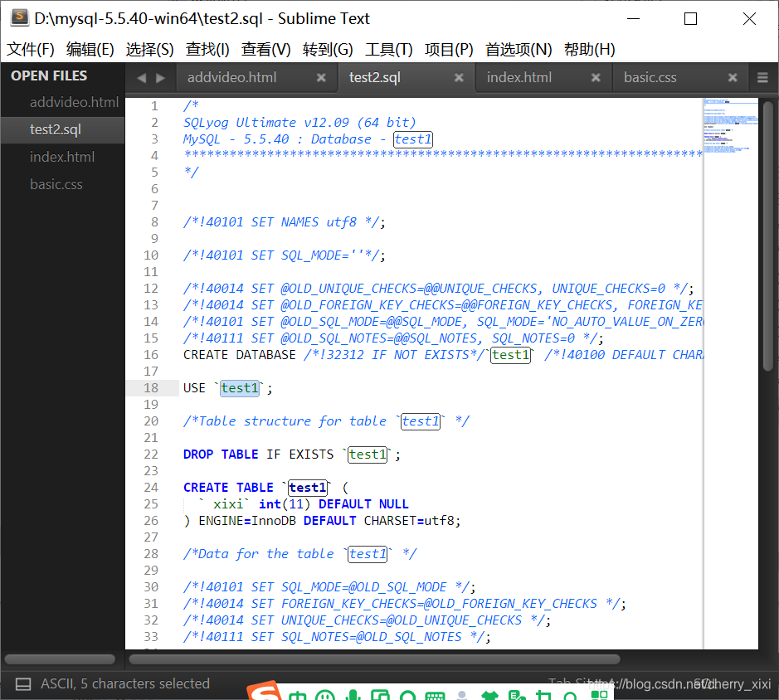779x700 pixels.
Task: Open the 选择(S) menu
Action: point(149,49)
